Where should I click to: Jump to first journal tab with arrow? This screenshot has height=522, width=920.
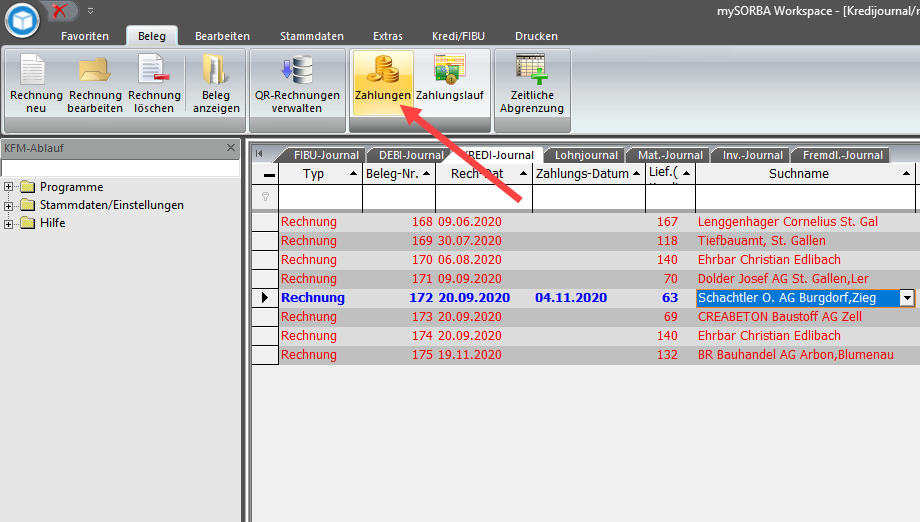[x=259, y=154]
